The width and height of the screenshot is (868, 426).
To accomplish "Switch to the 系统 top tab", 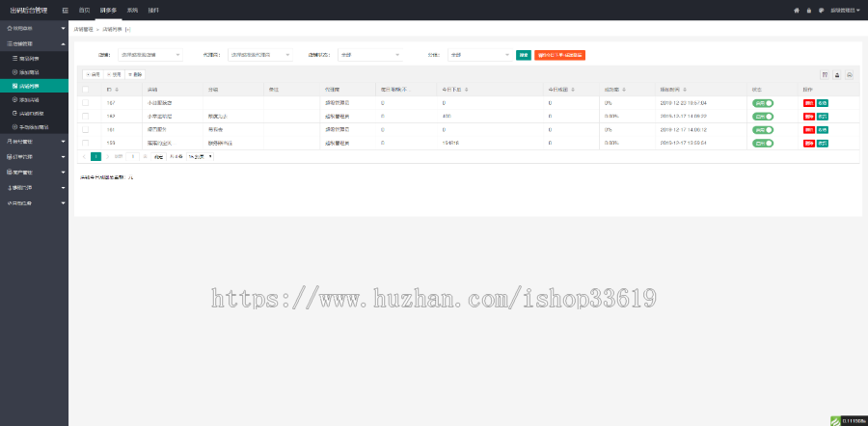I will [132, 10].
